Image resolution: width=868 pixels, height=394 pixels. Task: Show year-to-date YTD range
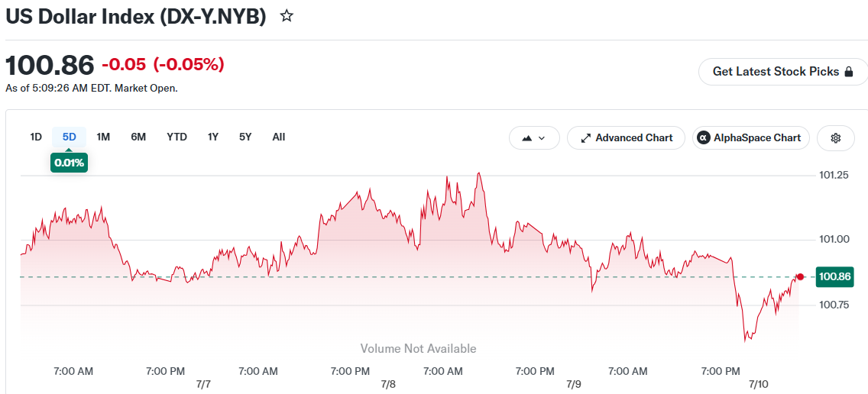(x=177, y=137)
